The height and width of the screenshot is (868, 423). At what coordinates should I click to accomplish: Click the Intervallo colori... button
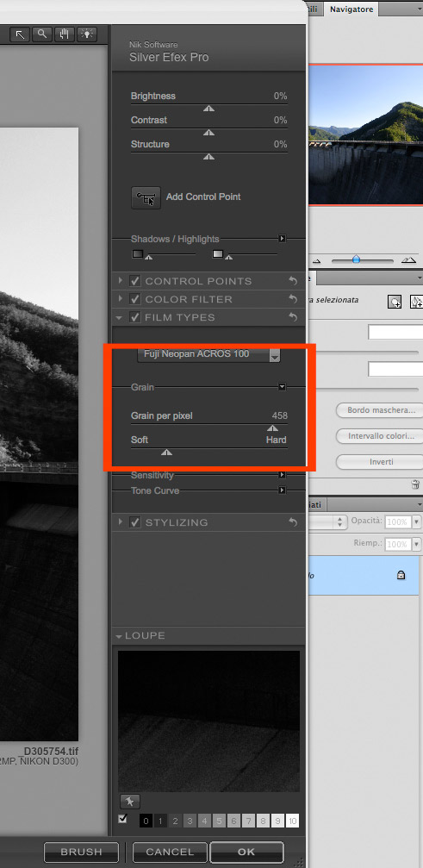click(381, 436)
